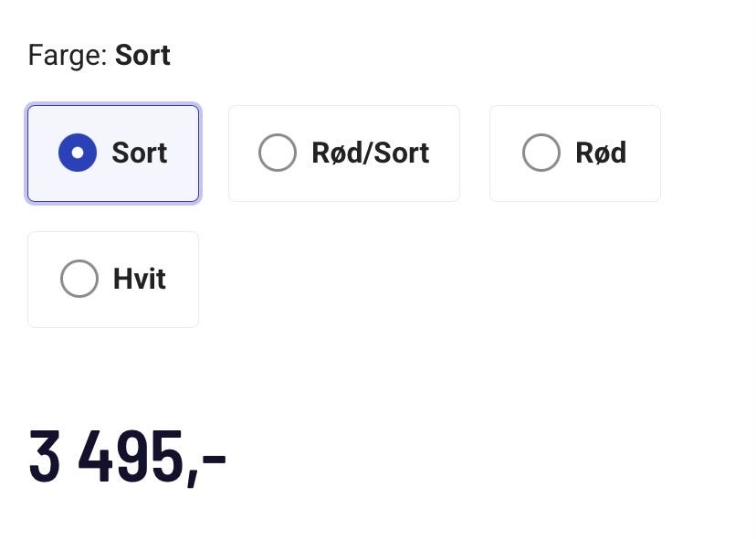
Task: Pick the Hvit color card
Action: coord(113,280)
